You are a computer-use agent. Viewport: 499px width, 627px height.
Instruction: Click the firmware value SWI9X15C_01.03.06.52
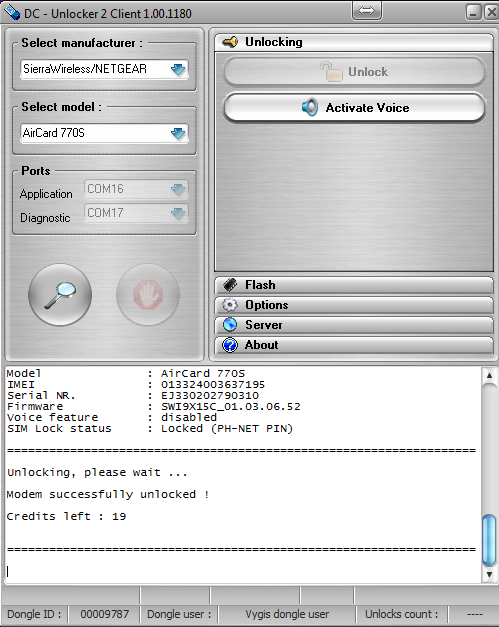pyautogui.click(x=231, y=407)
